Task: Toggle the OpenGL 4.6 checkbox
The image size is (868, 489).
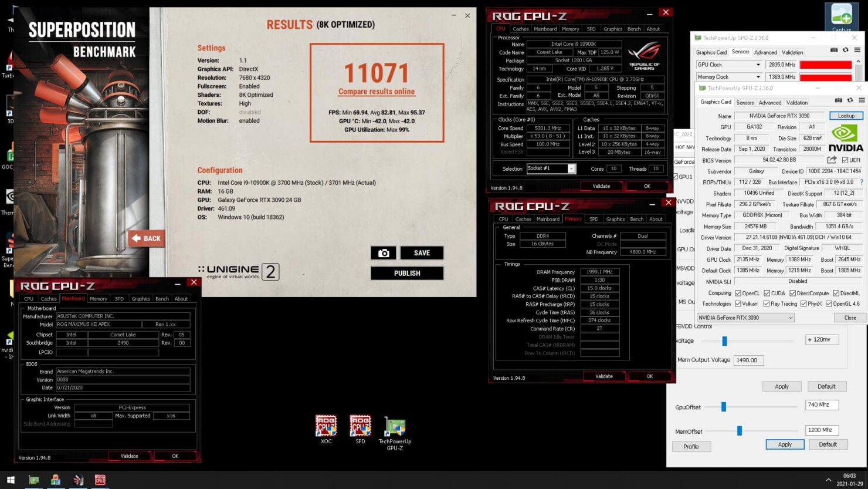Action: point(829,303)
